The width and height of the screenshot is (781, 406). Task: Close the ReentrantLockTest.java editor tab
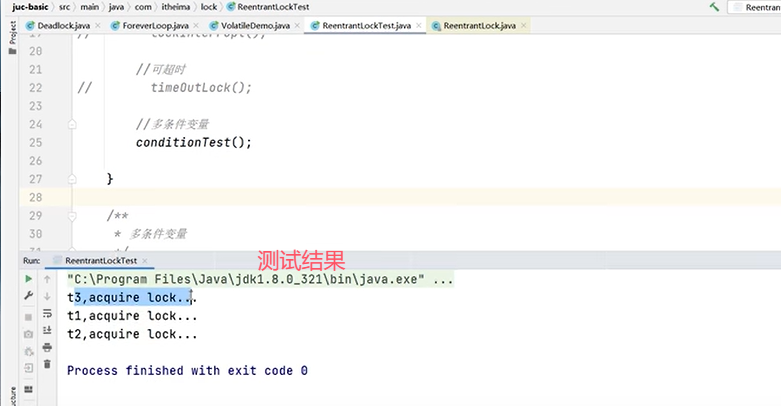point(419,25)
